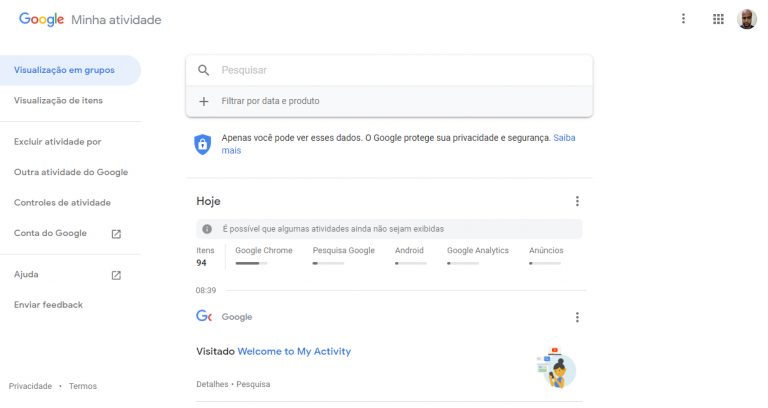Click the user profile avatar
Image resolution: width=768 pixels, height=408 pixels.
point(747,19)
